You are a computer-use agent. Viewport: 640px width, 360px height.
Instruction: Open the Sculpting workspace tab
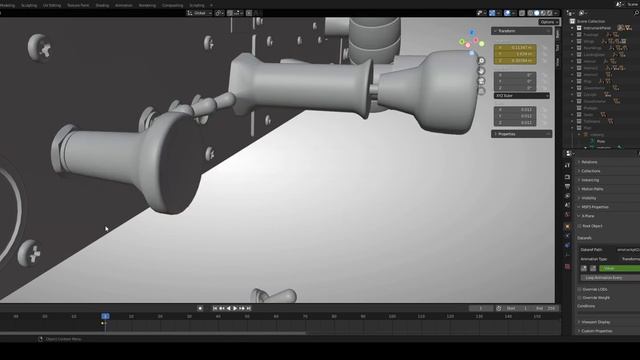tap(29, 5)
